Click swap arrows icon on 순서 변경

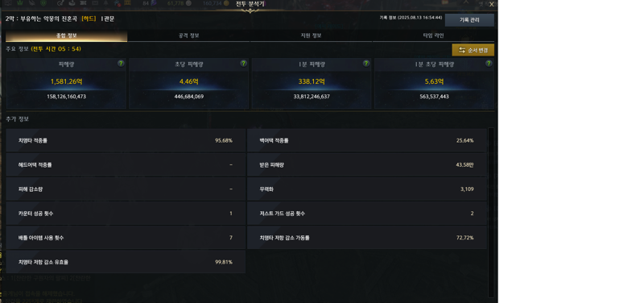tap(462, 50)
